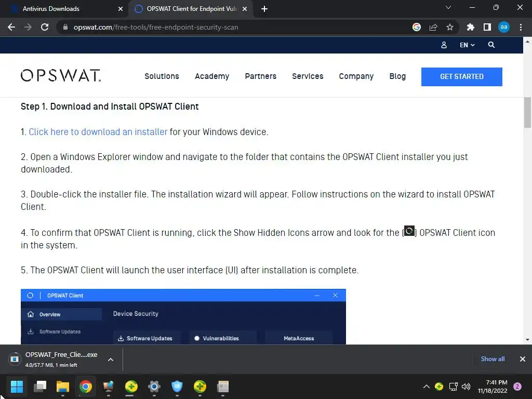532x399 pixels.
Task: Share this page via the share icon
Action: [433, 27]
